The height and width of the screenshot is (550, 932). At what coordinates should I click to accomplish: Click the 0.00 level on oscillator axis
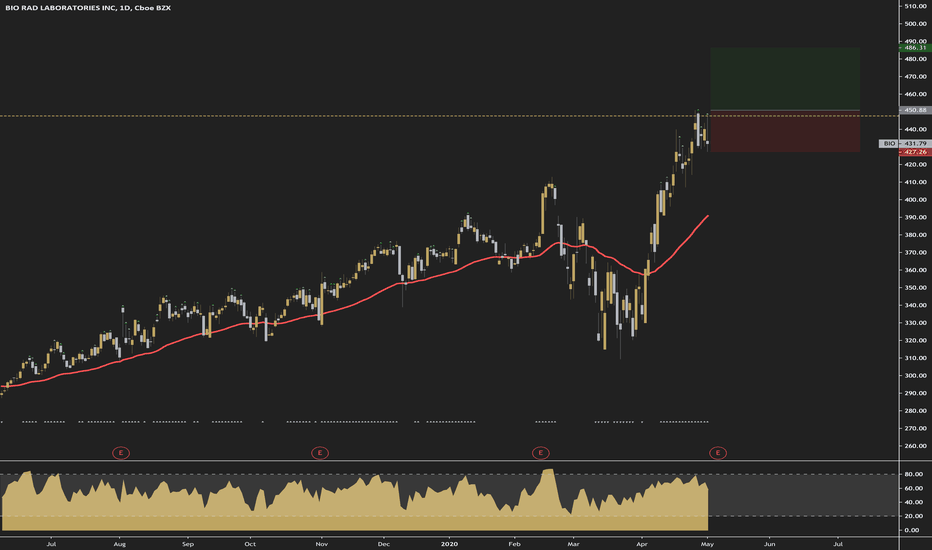912,530
